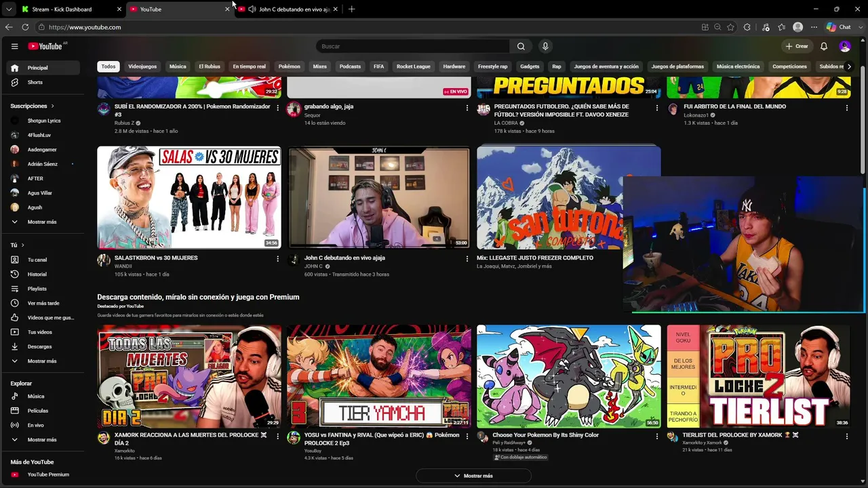Go to Principal in the sidebar
Viewport: 868px width, 488px height.
click(x=43, y=68)
